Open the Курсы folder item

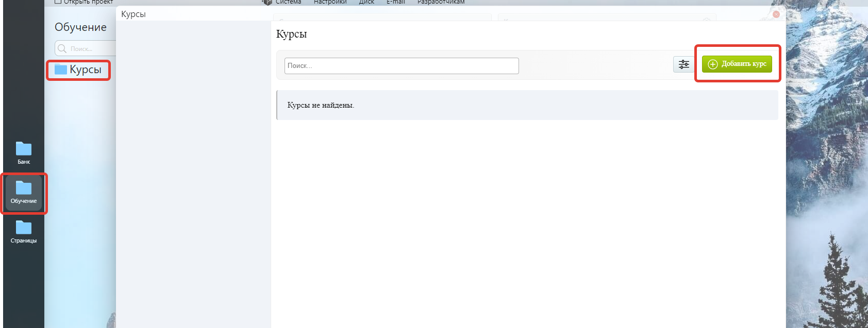[x=79, y=70]
